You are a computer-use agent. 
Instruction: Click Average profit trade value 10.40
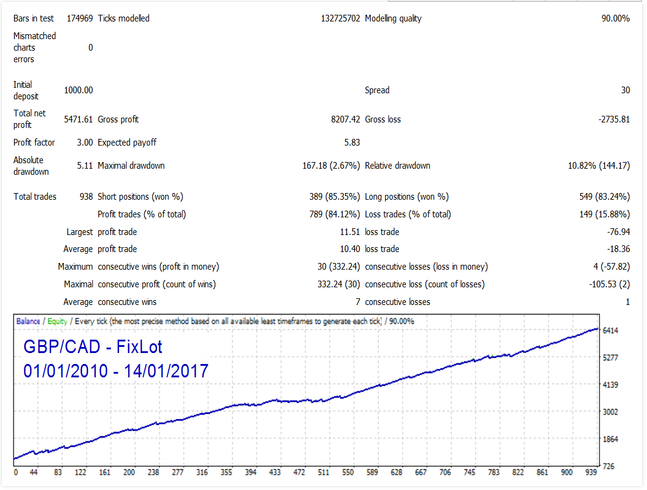(x=350, y=249)
